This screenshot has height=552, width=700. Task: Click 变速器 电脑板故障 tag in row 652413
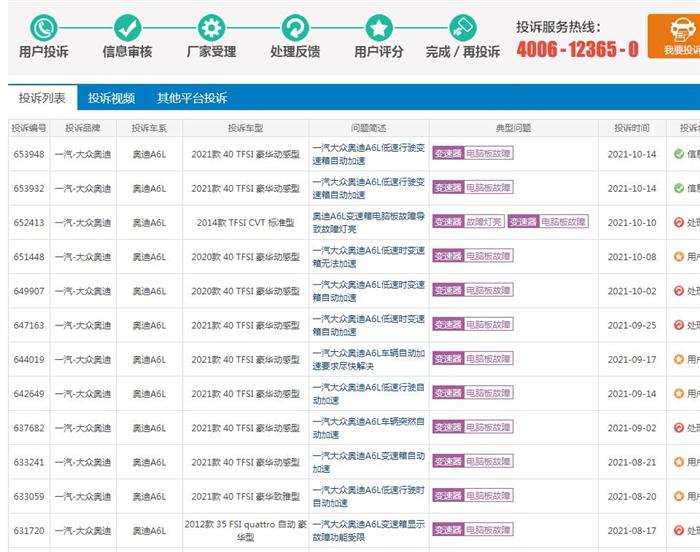548,222
